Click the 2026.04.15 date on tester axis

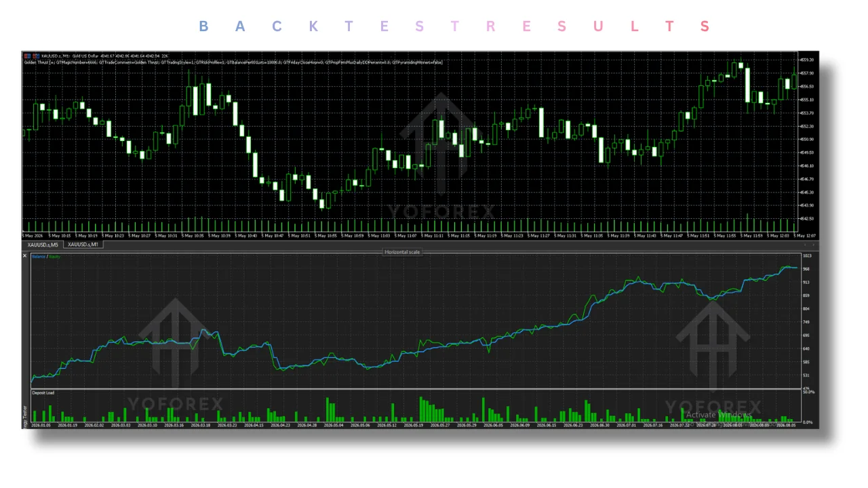point(253,425)
